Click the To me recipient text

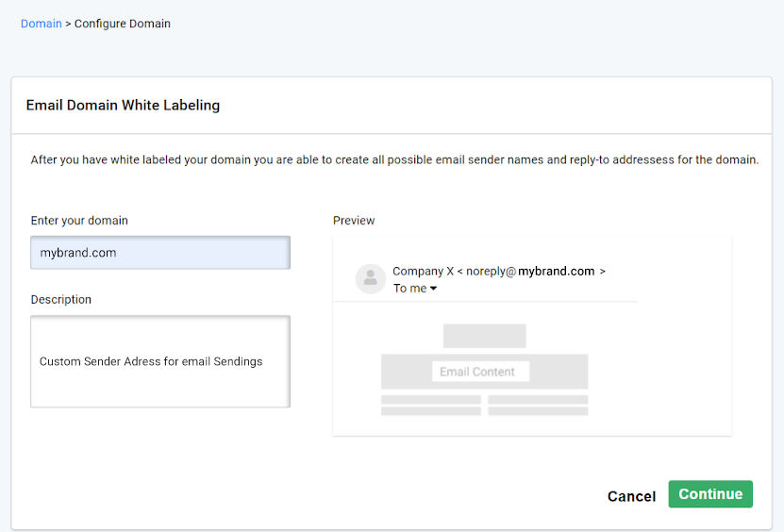click(409, 289)
